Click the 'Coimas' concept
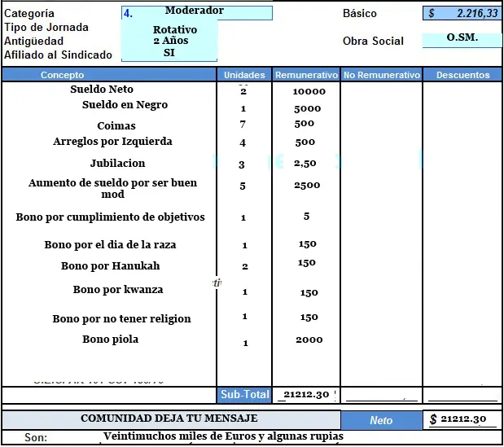This screenshot has width=504, height=447. tap(116, 125)
